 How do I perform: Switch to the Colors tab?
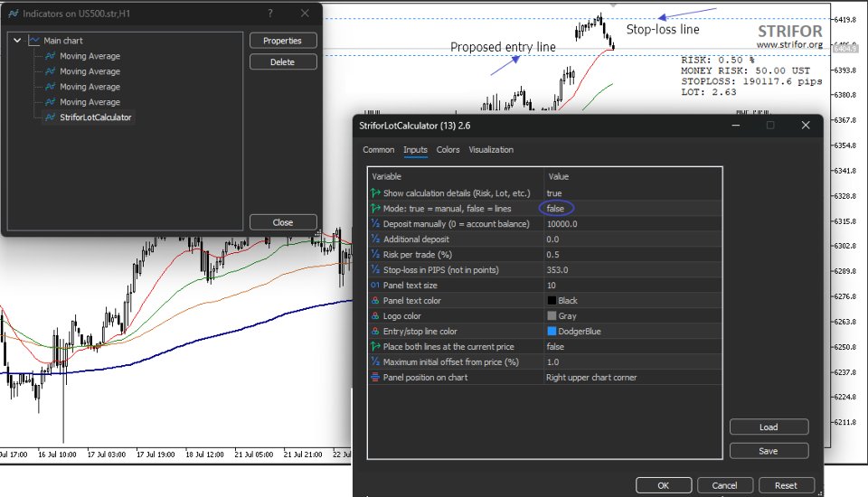448,149
